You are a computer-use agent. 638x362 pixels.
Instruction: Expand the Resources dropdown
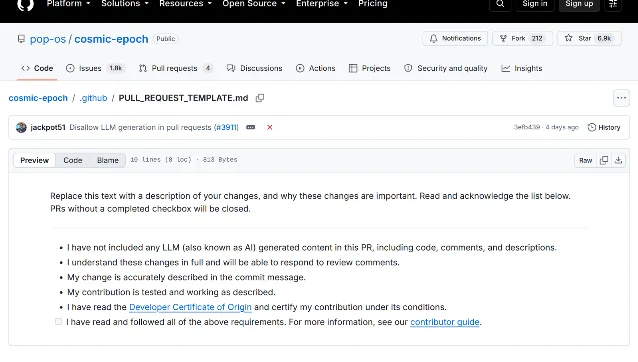click(185, 4)
